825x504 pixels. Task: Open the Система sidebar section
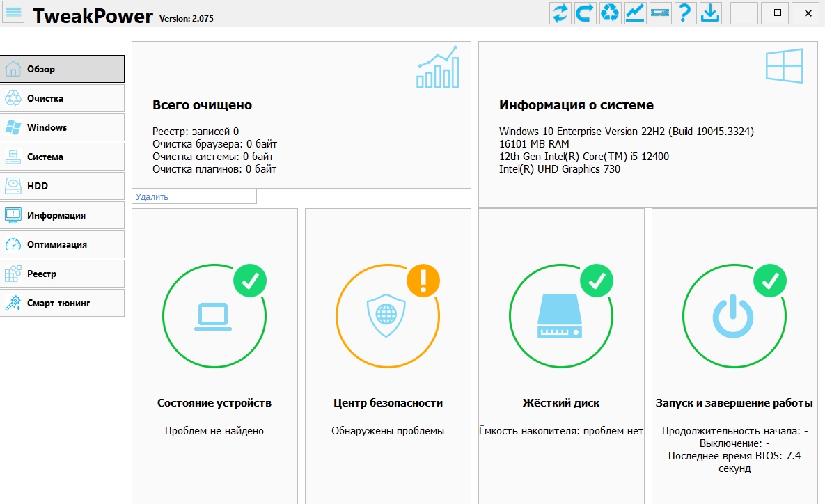click(x=62, y=157)
